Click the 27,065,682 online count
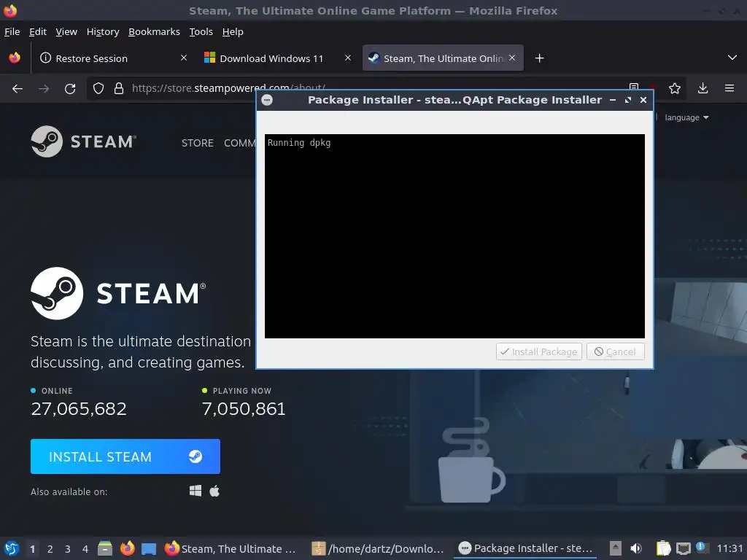This screenshot has width=747, height=560. coord(79,408)
